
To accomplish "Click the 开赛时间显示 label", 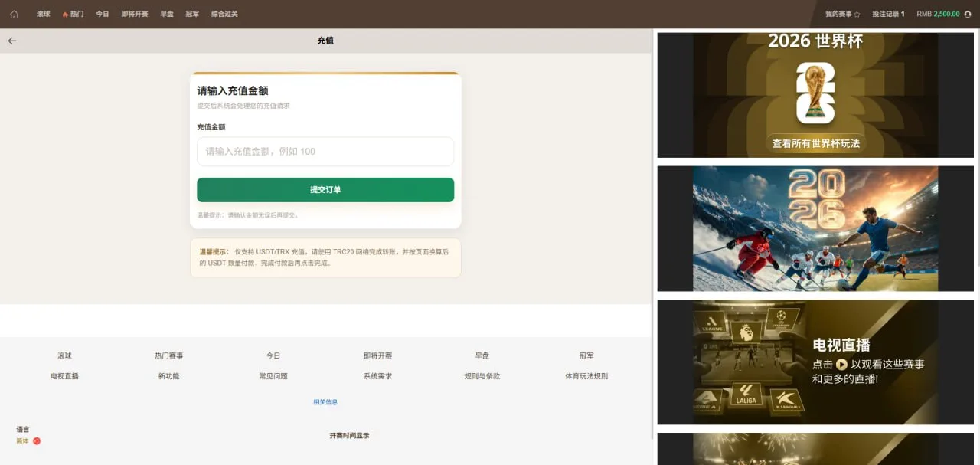I will tap(349, 435).
